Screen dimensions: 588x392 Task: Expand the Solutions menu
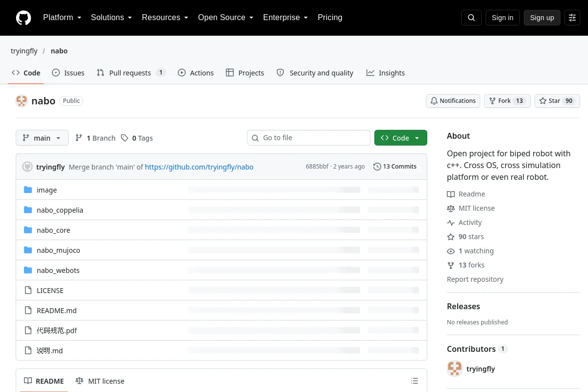(111, 18)
